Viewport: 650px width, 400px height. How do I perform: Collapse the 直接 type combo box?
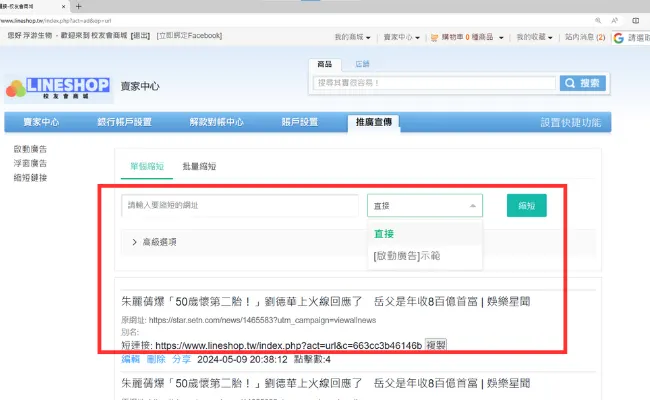tap(425, 206)
